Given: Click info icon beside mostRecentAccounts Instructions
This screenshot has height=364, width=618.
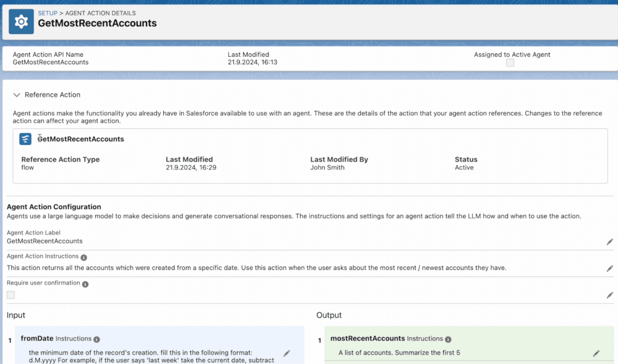Looking at the screenshot, I should click(x=448, y=339).
